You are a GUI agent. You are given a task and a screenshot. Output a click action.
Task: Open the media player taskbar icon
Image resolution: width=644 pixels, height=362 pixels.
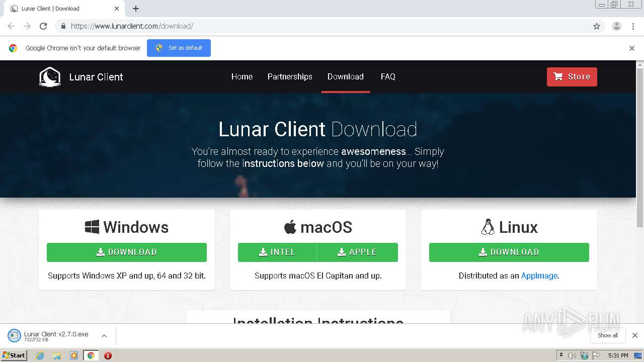tap(73, 355)
